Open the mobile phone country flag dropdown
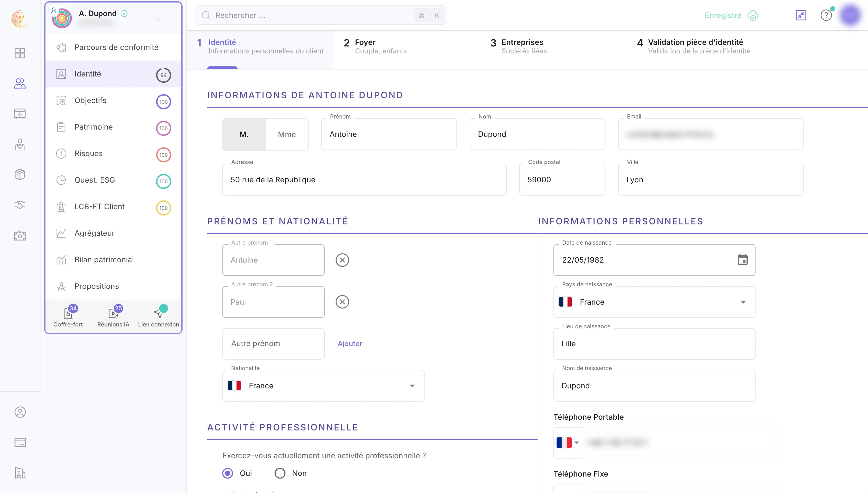868x493 pixels. (568, 442)
